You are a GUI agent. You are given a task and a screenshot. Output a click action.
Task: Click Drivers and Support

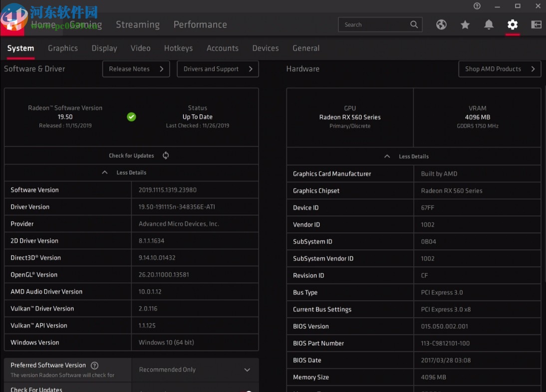coord(218,69)
